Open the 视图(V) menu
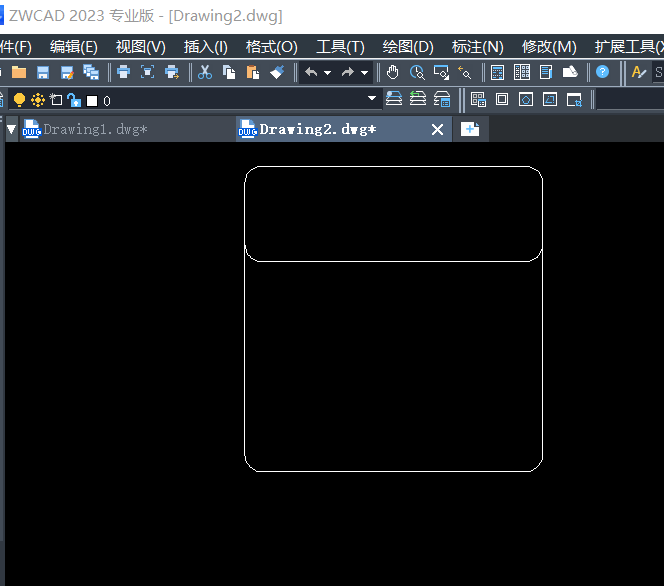The height and width of the screenshot is (586, 664). (141, 47)
